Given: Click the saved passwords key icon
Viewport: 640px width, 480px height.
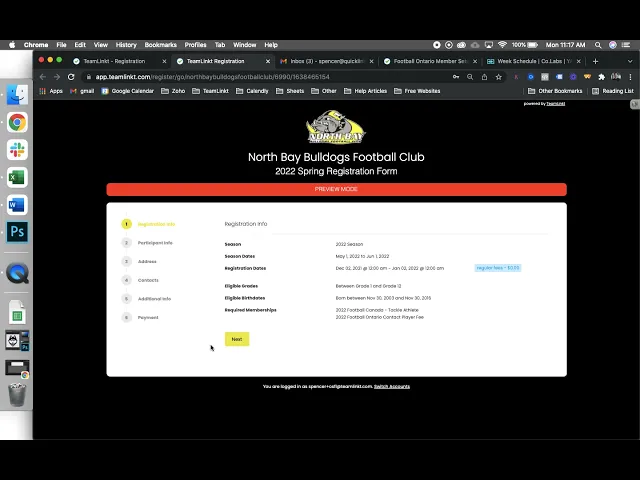Looking at the screenshot, I should point(456,77).
